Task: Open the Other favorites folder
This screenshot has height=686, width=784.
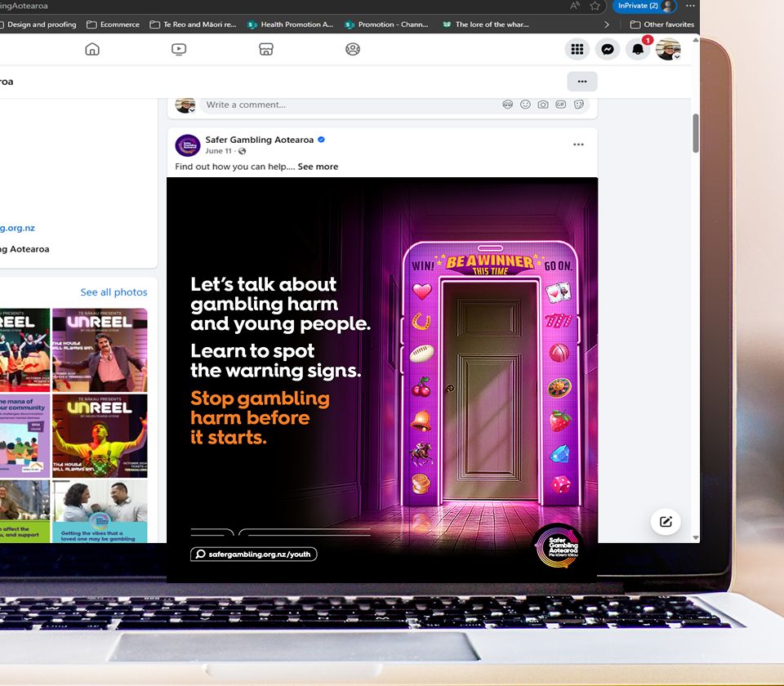Action: point(662,24)
